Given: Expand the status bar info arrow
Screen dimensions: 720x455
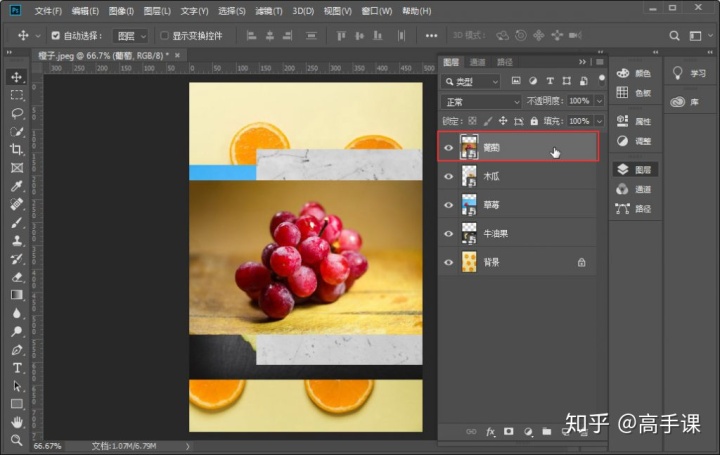Looking at the screenshot, I should tap(187, 446).
